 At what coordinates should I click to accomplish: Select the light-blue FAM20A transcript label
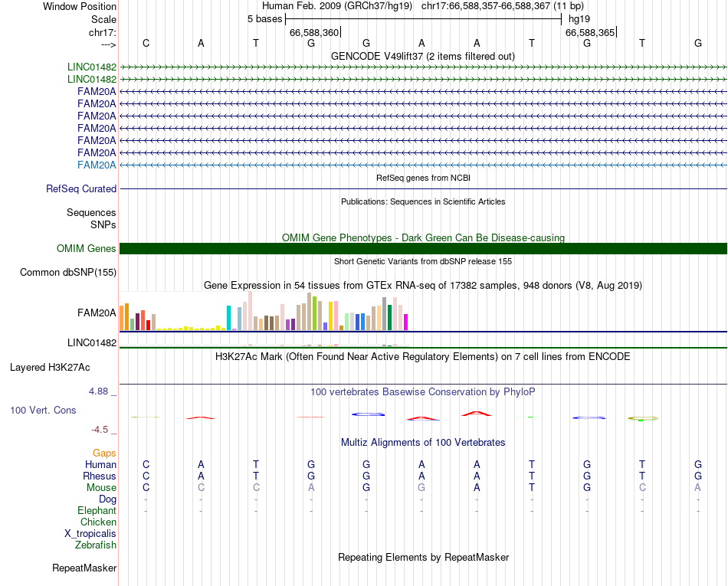tap(97, 165)
